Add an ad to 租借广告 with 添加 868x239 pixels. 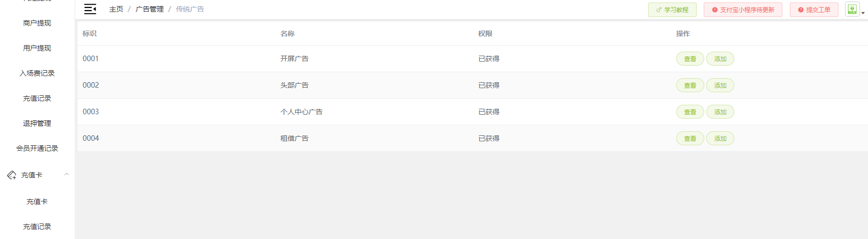tap(720, 138)
